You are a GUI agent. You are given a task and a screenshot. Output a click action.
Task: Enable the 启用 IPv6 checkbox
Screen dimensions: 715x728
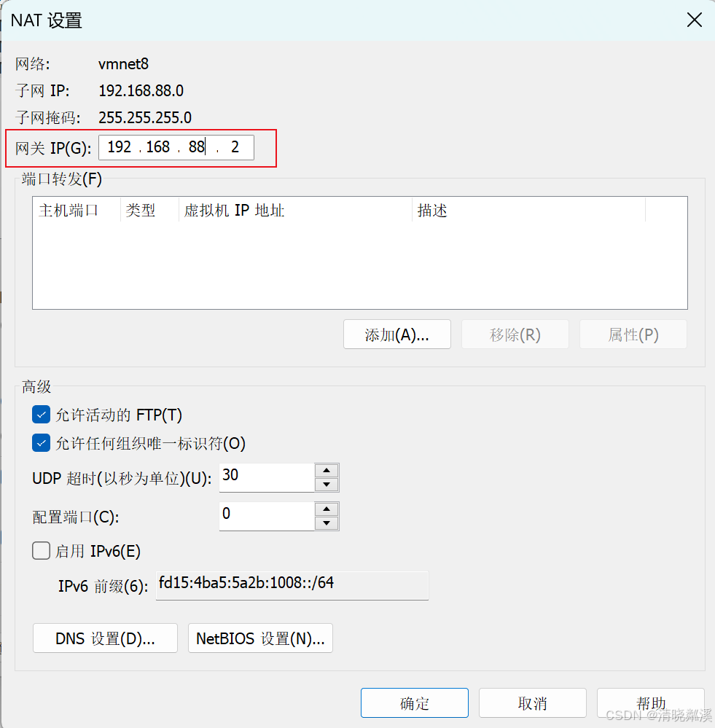click(41, 551)
